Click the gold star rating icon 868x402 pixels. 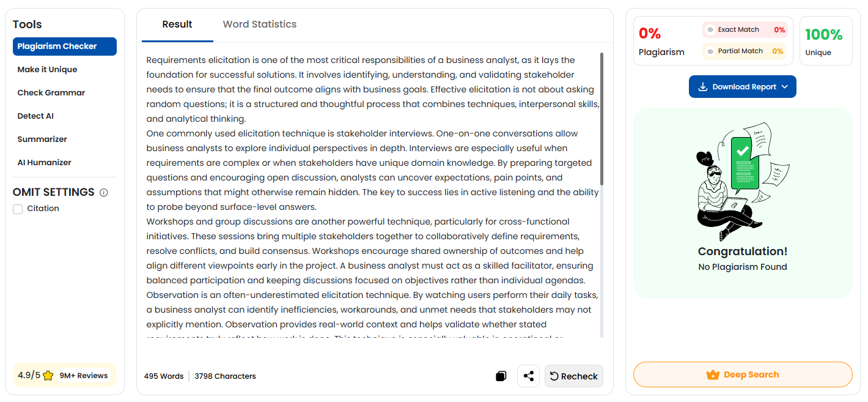pos(48,376)
